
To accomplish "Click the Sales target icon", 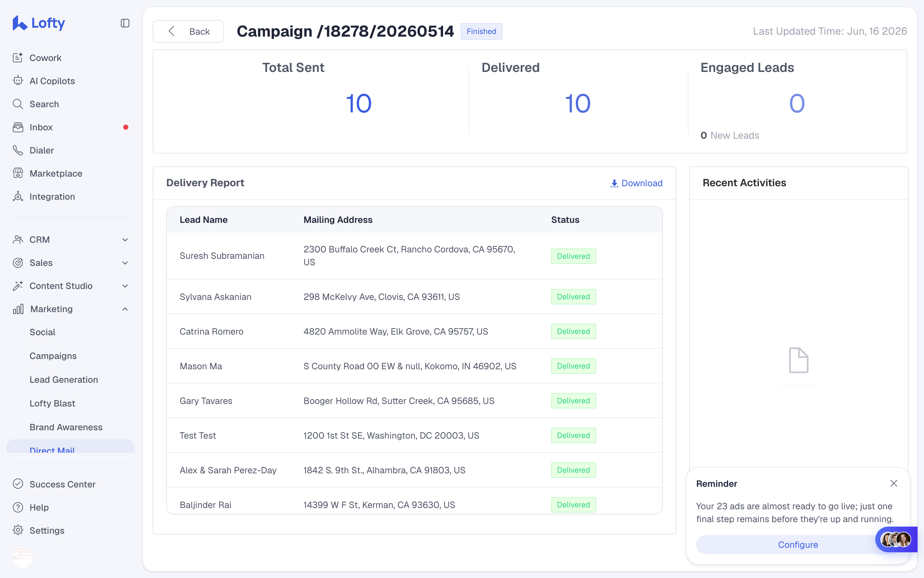I will (18, 263).
